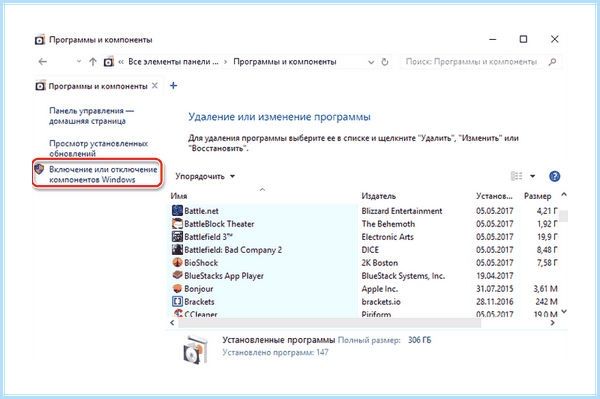Expand the address bar history dropdown

coord(371,62)
